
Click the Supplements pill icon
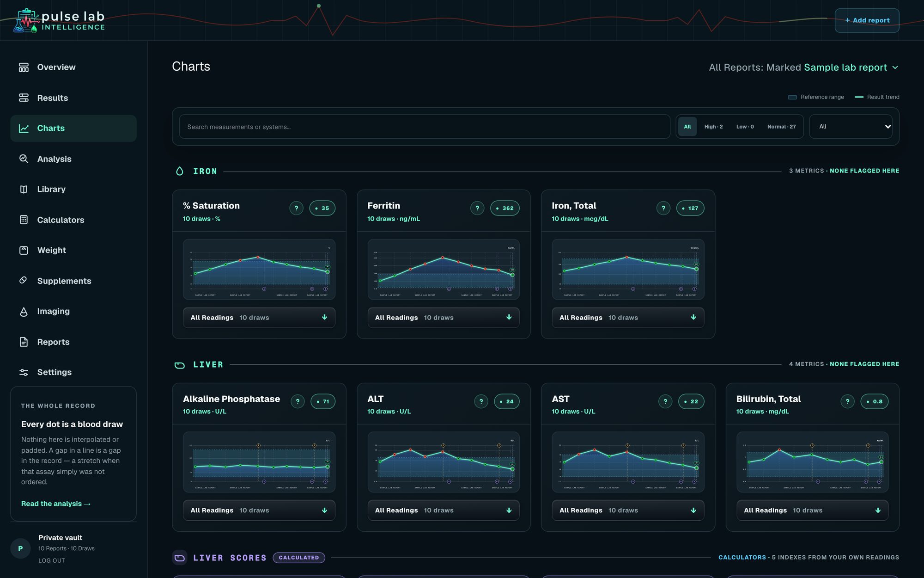24,281
